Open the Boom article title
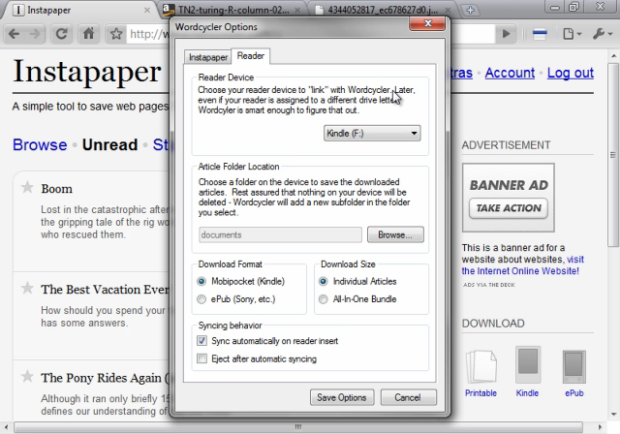The height and width of the screenshot is (434, 620). click(57, 189)
